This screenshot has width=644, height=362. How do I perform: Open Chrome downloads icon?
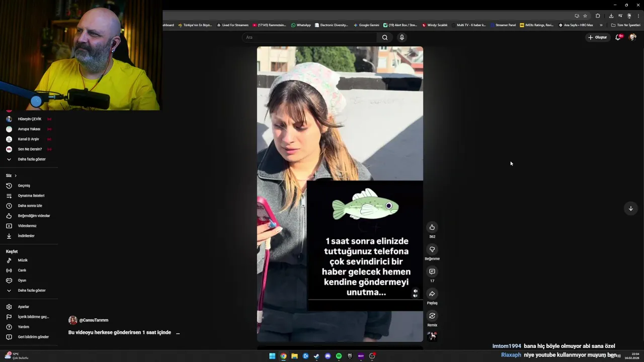[611, 16]
